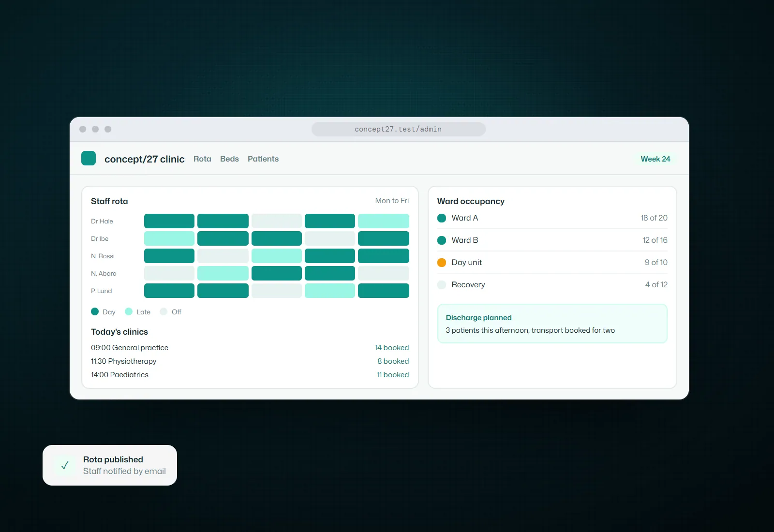The height and width of the screenshot is (532, 774).
Task: Click the 12 of 16 occupancy value
Action: point(655,240)
